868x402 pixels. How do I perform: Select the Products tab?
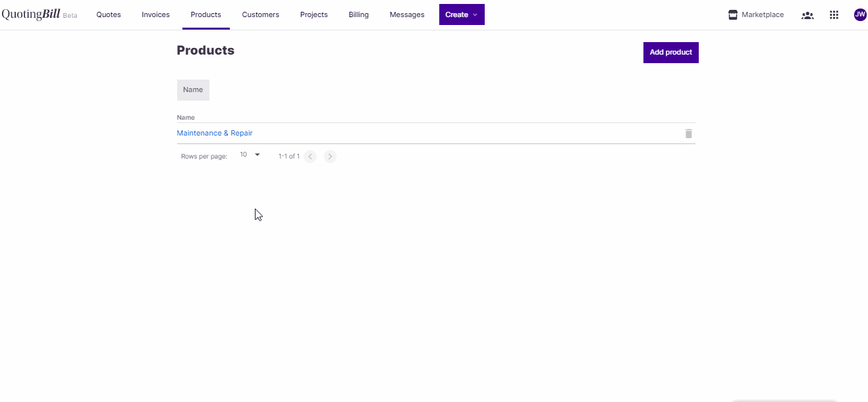(x=206, y=14)
